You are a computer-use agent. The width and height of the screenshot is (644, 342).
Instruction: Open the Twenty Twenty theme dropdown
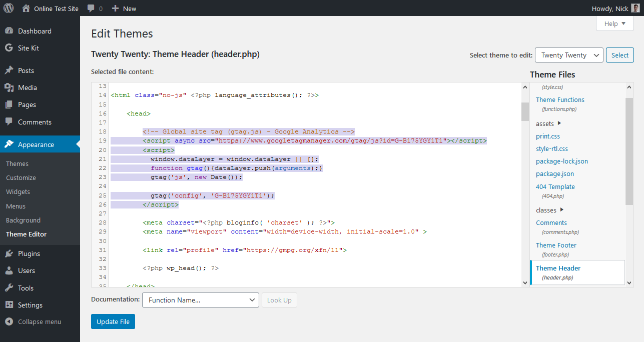[x=569, y=55]
